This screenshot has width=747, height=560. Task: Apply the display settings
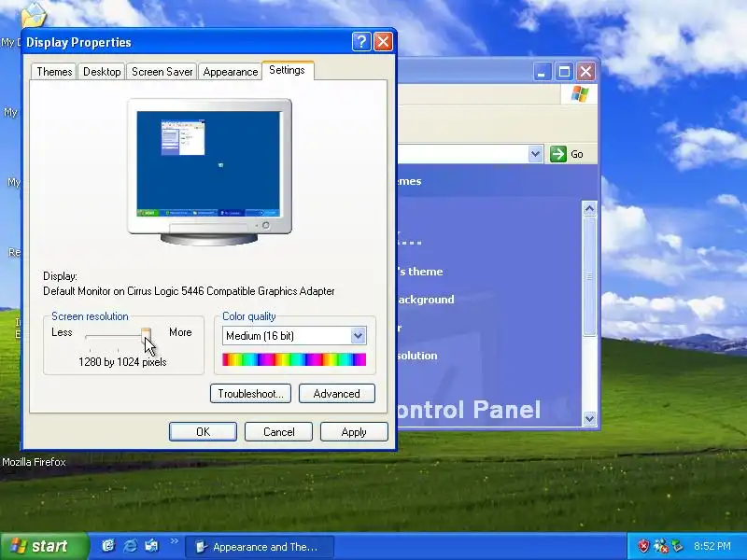click(x=354, y=432)
